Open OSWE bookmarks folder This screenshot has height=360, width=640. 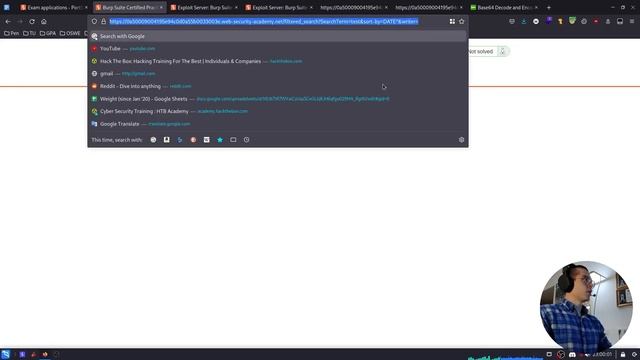(x=70, y=33)
